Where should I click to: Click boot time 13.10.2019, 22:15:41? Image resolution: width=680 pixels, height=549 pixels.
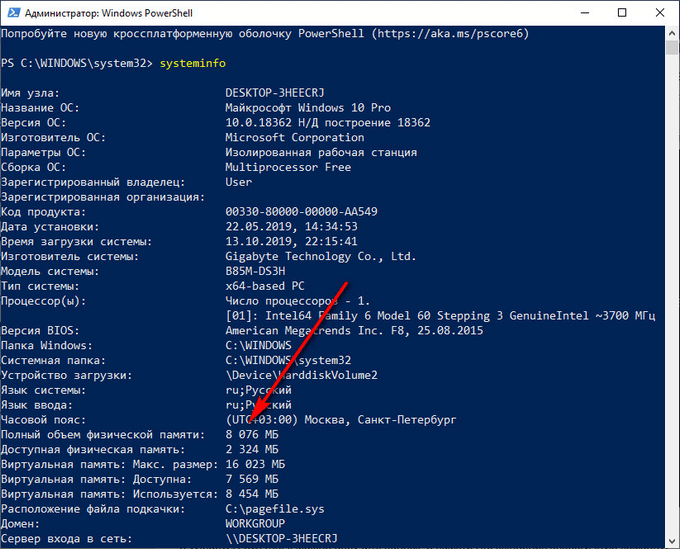(x=291, y=241)
